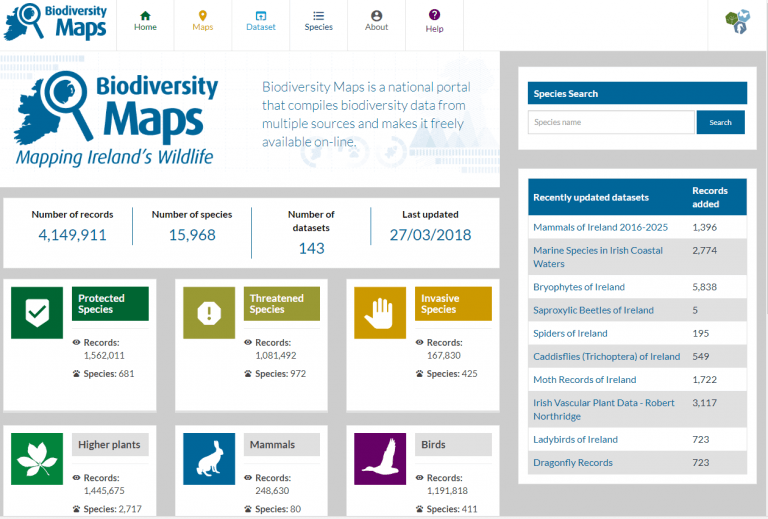Click the 5,838 records added for Bryophytes
Image resolution: width=768 pixels, height=519 pixels.
click(704, 287)
